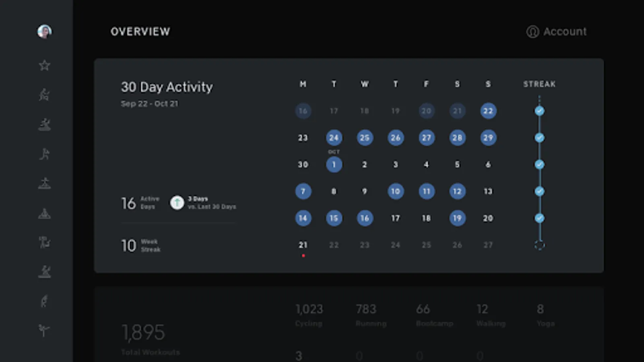Click the "Sep 22 - Oct 21" date range
Viewport: 644px width, 362px height.
point(149,104)
